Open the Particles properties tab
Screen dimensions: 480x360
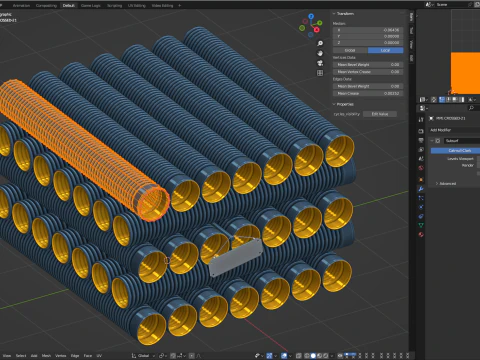coord(421,198)
